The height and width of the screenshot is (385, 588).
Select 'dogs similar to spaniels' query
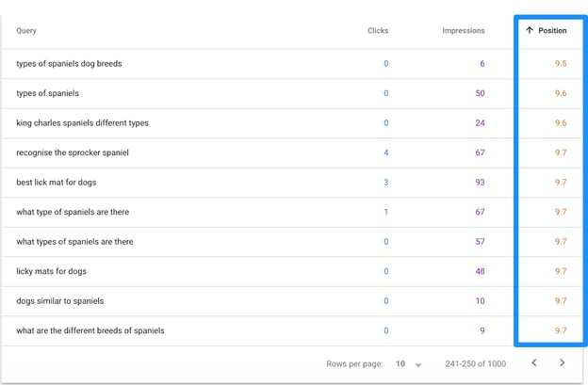pos(60,301)
